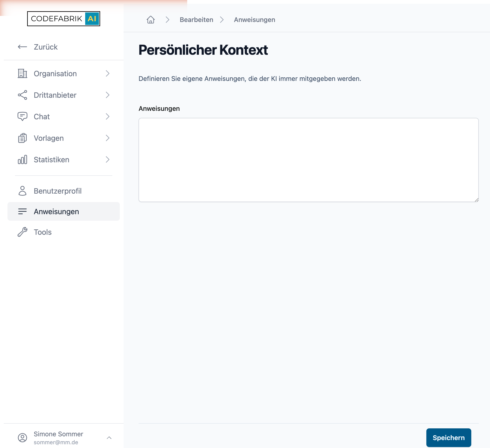
Task: Click the Codefabrik AI logo
Action: click(x=63, y=19)
